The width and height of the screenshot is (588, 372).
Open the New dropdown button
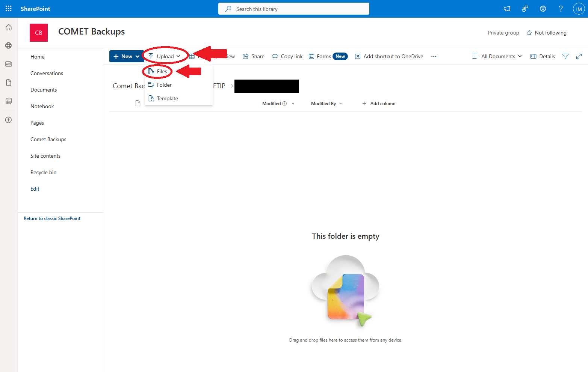click(127, 56)
